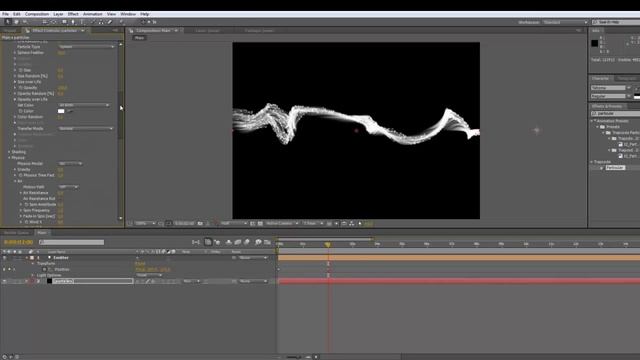This screenshot has width=640, height=360.
Task: Open the File menu
Action: (x=5, y=14)
